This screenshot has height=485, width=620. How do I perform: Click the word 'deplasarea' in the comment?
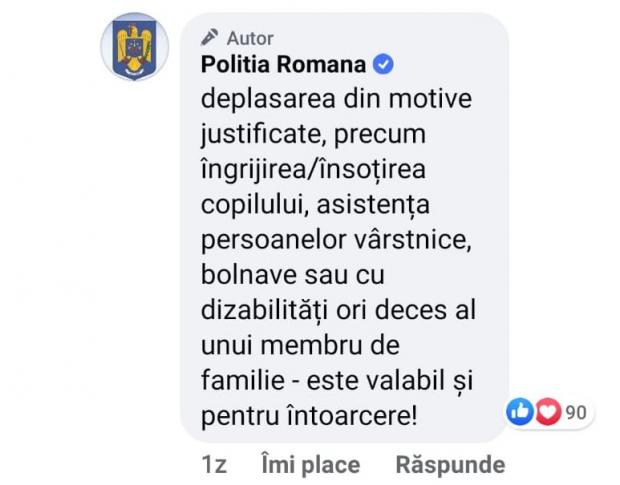click(258, 100)
